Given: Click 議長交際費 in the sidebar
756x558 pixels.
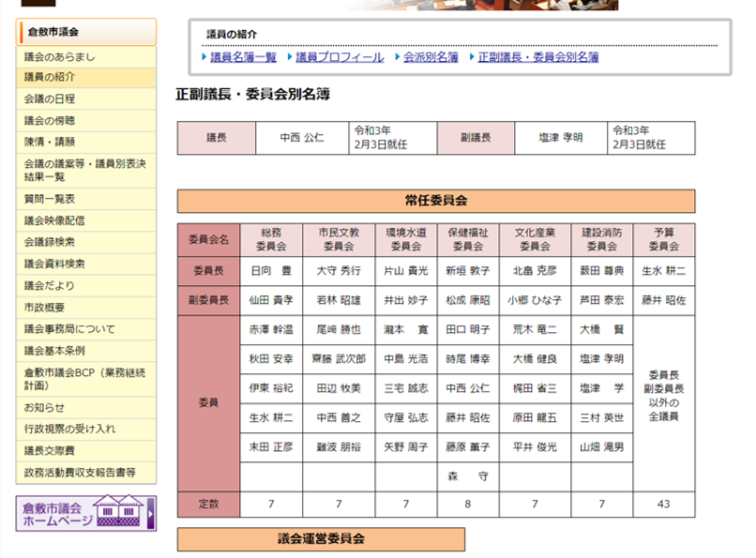Looking at the screenshot, I should tap(86, 451).
